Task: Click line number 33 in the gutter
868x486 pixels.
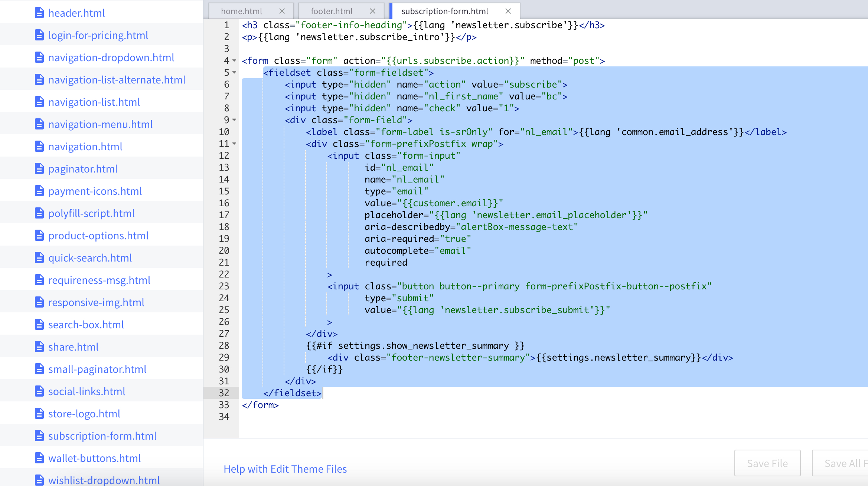Action: coord(224,405)
